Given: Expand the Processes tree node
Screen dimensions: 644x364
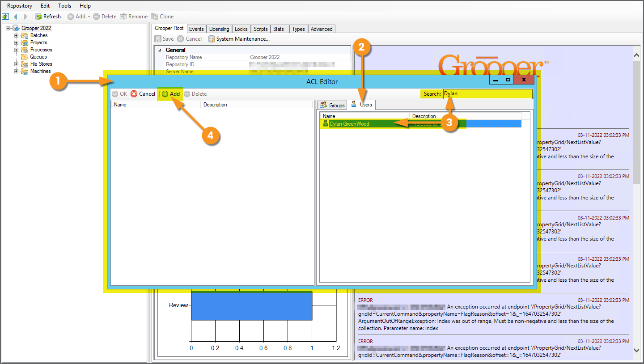Looking at the screenshot, I should pyautogui.click(x=17, y=50).
